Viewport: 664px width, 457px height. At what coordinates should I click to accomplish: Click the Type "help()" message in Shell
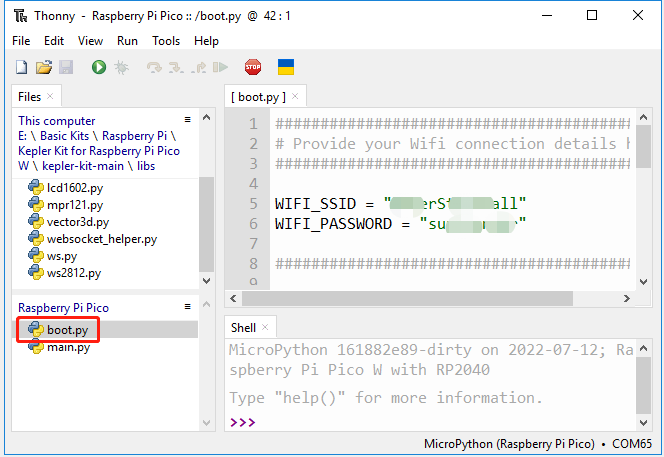coord(385,398)
